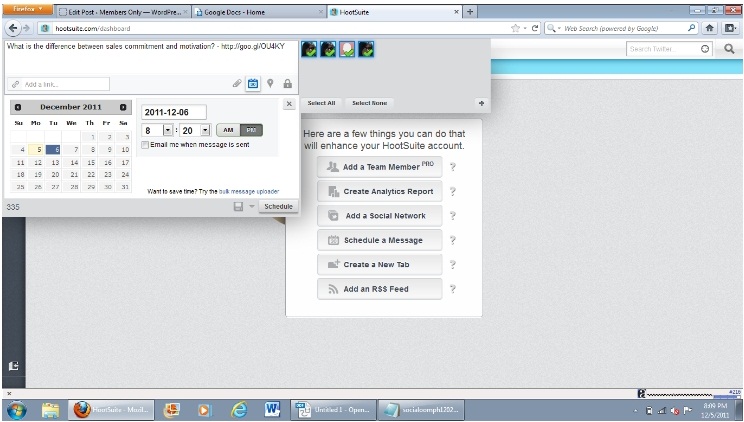Open the Windows Start button
The width and height of the screenshot is (744, 422).
17,410
